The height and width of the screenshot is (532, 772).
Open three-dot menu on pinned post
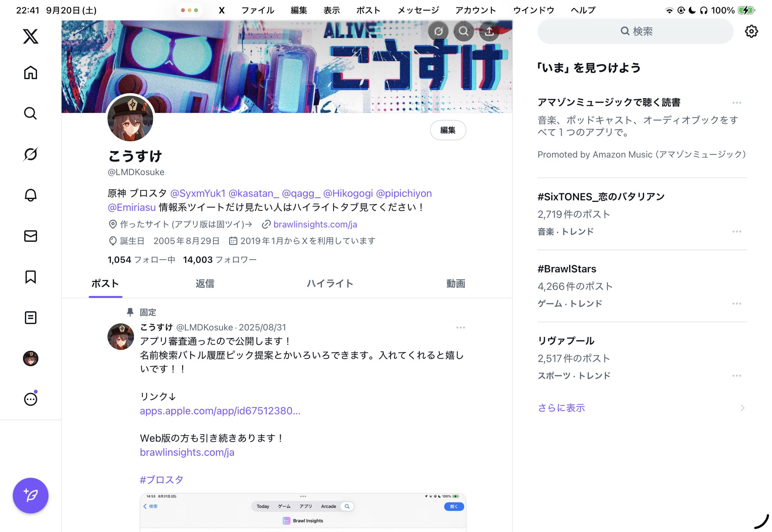click(x=460, y=327)
